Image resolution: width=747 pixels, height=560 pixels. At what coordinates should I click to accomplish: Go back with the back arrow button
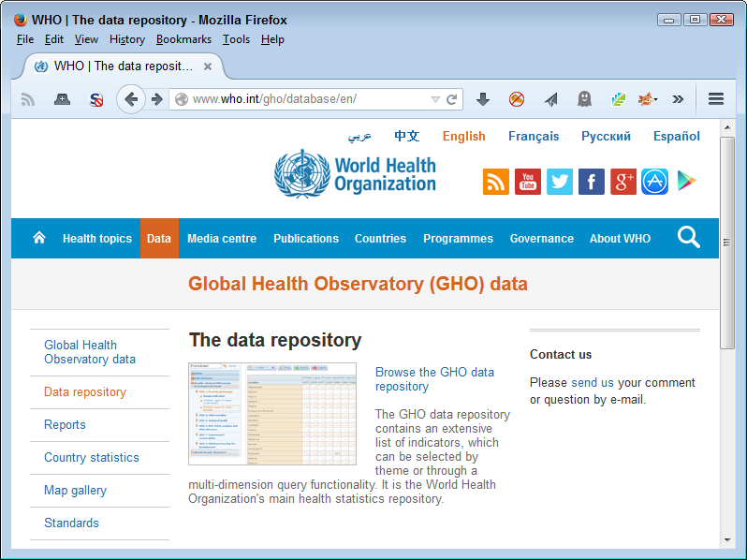click(x=131, y=99)
